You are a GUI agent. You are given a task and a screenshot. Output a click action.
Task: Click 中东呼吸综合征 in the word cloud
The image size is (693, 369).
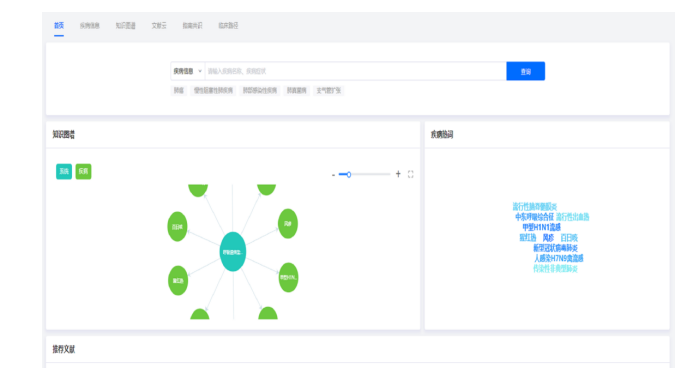pyautogui.click(x=534, y=217)
